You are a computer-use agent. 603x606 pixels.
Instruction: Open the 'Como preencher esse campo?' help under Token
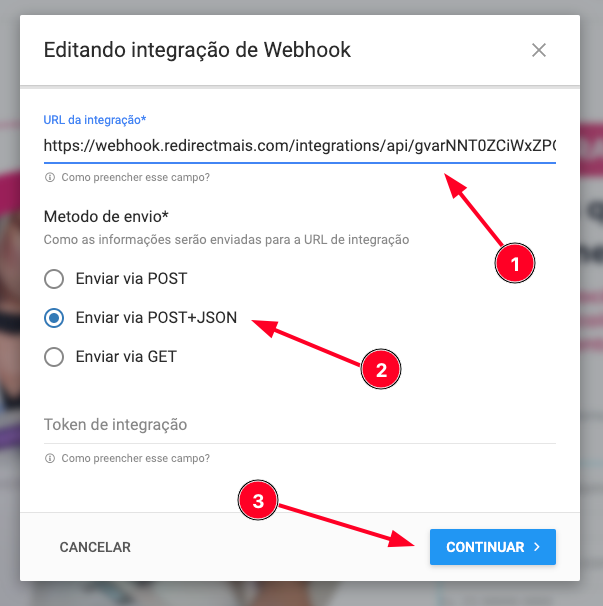tap(135, 458)
